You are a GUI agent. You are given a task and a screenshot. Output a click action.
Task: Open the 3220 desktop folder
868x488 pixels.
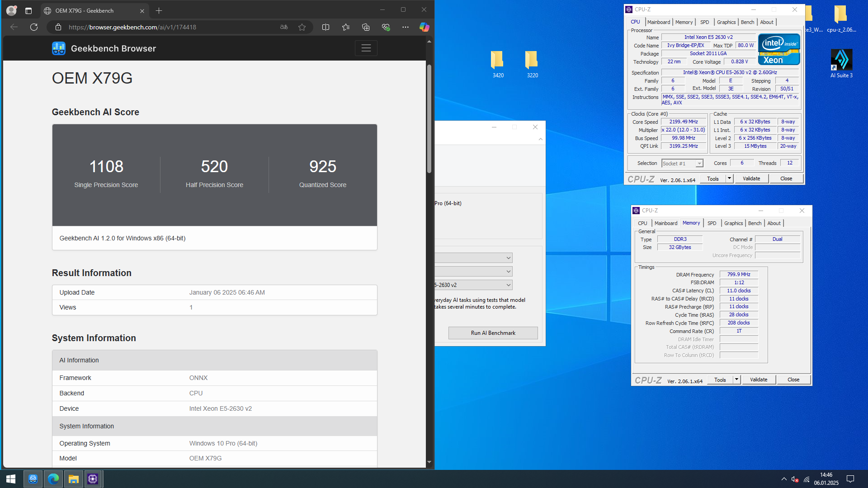tap(532, 64)
